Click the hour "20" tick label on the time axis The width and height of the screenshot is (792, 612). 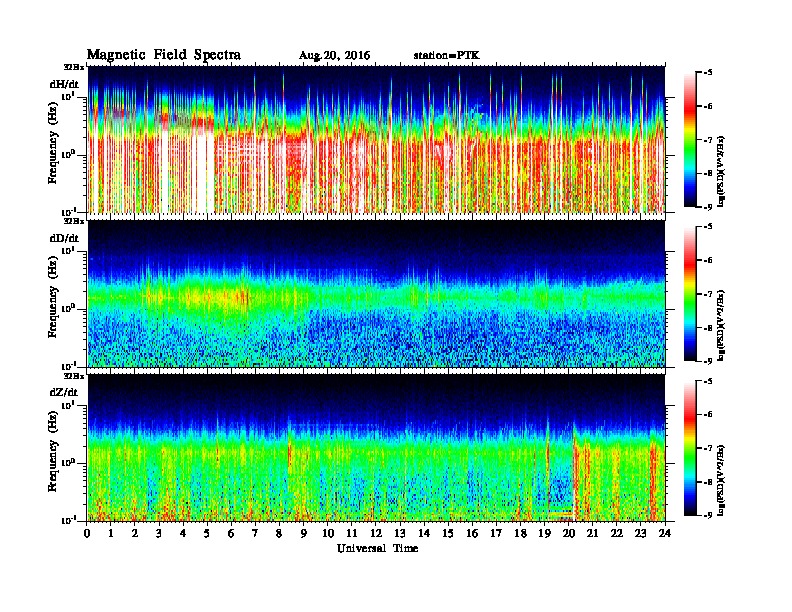[569, 533]
